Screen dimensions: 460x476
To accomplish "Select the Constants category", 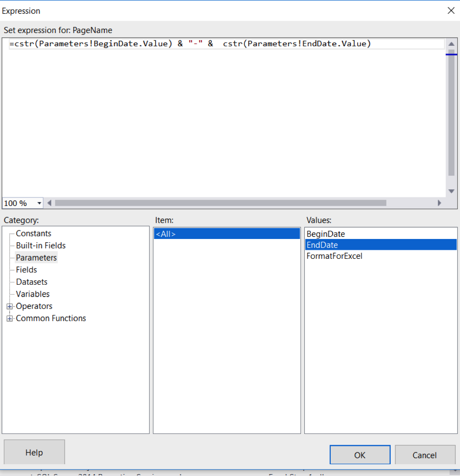I will click(x=33, y=233).
